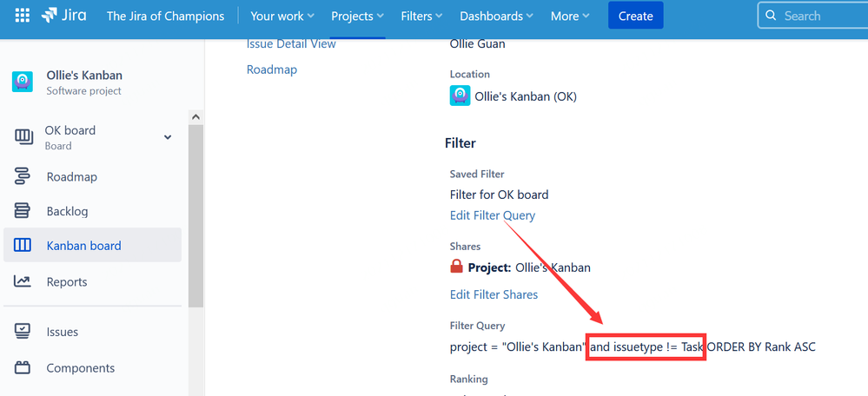Click the OK board icon in sidebar
The width and height of the screenshot is (868, 396).
(23, 136)
